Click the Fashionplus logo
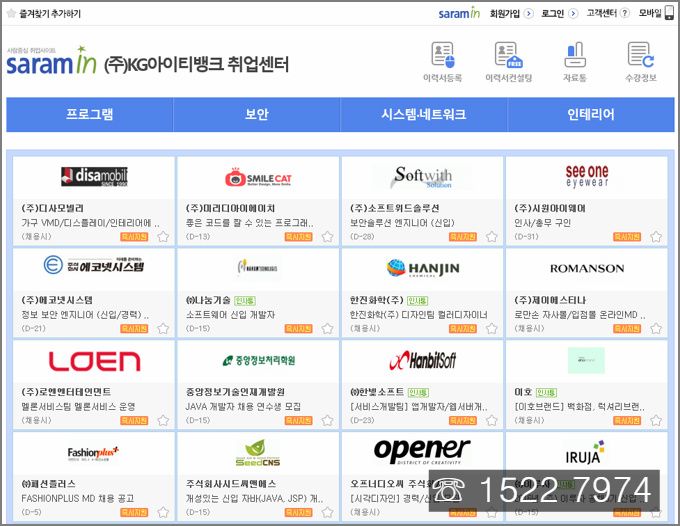 coord(93,453)
